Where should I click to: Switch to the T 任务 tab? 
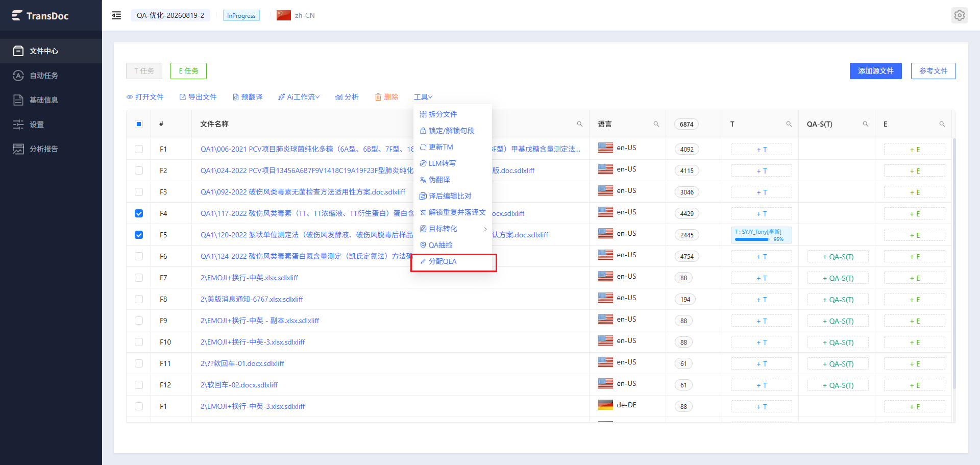144,71
